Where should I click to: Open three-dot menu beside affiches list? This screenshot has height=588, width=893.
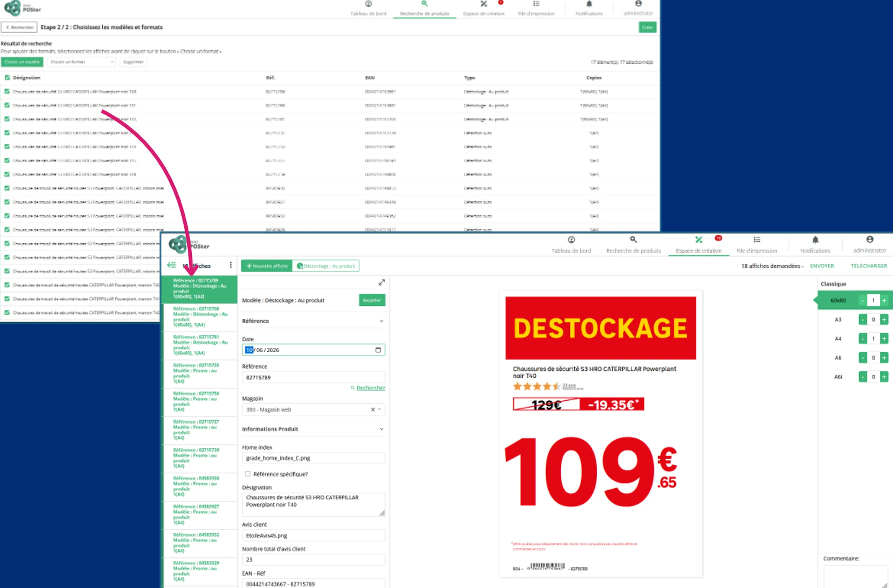tap(231, 265)
